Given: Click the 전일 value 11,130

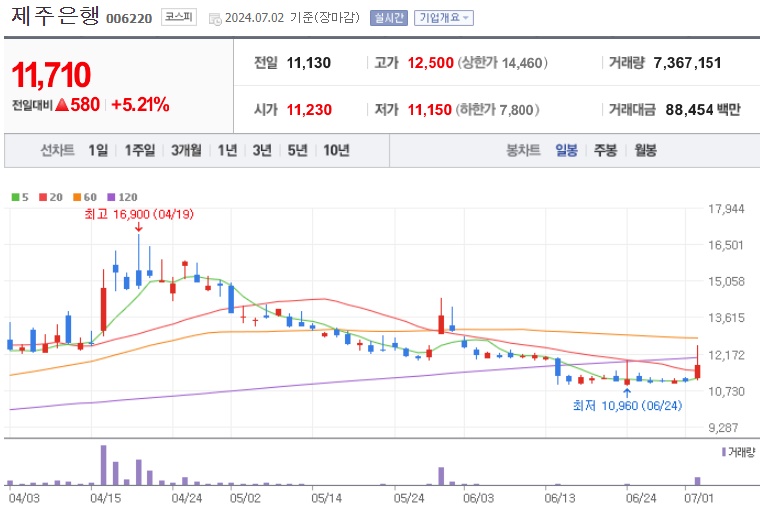Looking at the screenshot, I should [x=309, y=63].
